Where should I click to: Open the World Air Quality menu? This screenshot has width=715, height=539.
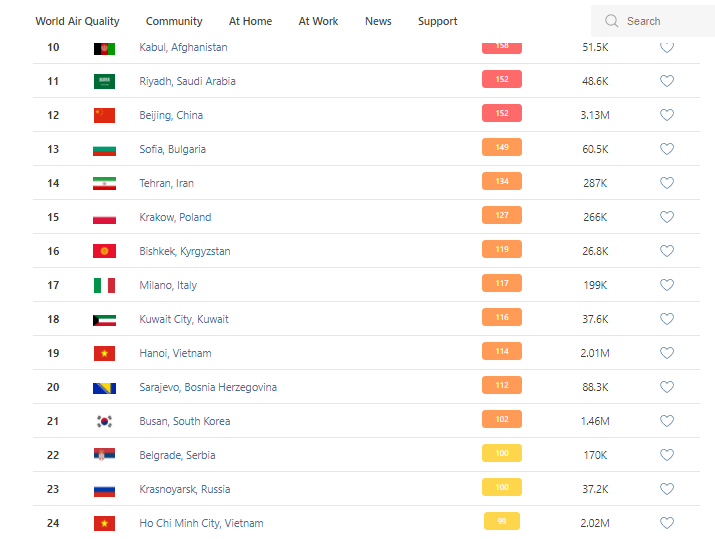point(77,21)
